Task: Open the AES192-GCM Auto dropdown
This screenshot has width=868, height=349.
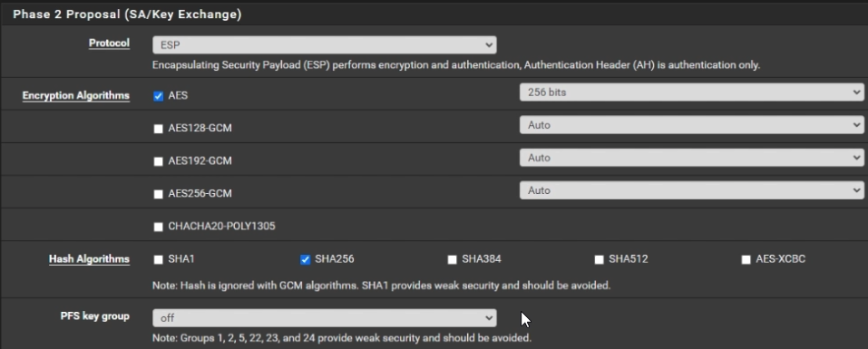Action: [x=691, y=158]
